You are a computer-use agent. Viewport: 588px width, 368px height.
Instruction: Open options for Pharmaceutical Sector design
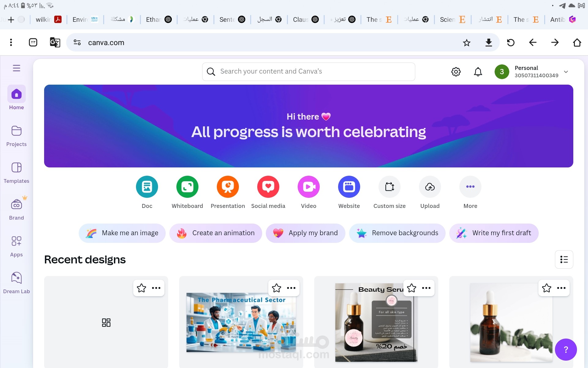click(x=291, y=288)
